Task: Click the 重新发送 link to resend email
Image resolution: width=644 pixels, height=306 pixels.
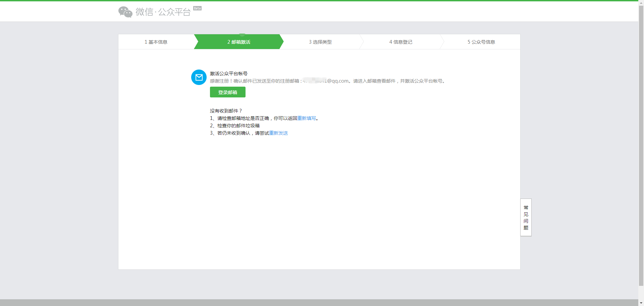Action: [x=279, y=133]
